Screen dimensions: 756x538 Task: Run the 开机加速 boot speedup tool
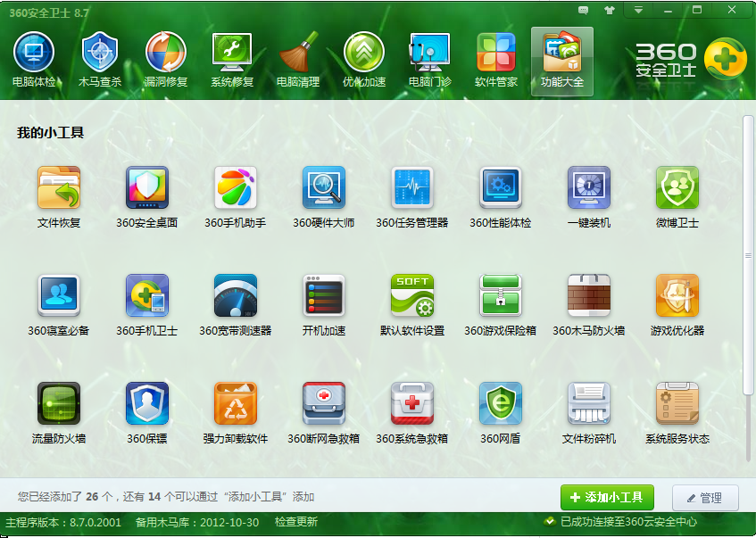click(323, 299)
